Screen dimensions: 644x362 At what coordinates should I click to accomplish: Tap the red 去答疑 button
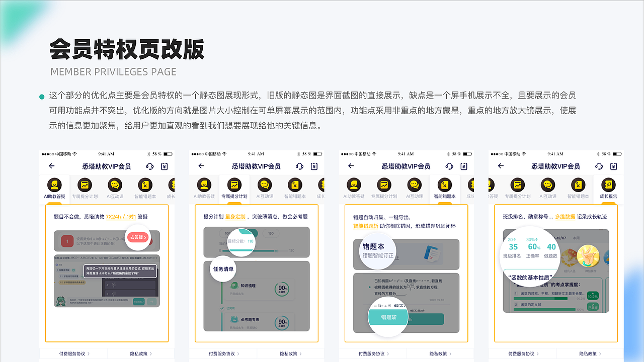138,237
